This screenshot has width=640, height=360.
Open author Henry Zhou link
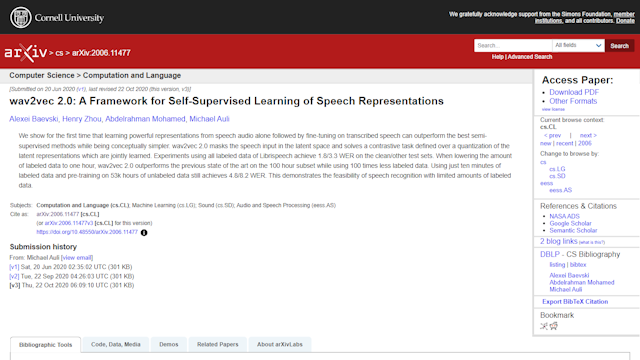(x=82, y=119)
